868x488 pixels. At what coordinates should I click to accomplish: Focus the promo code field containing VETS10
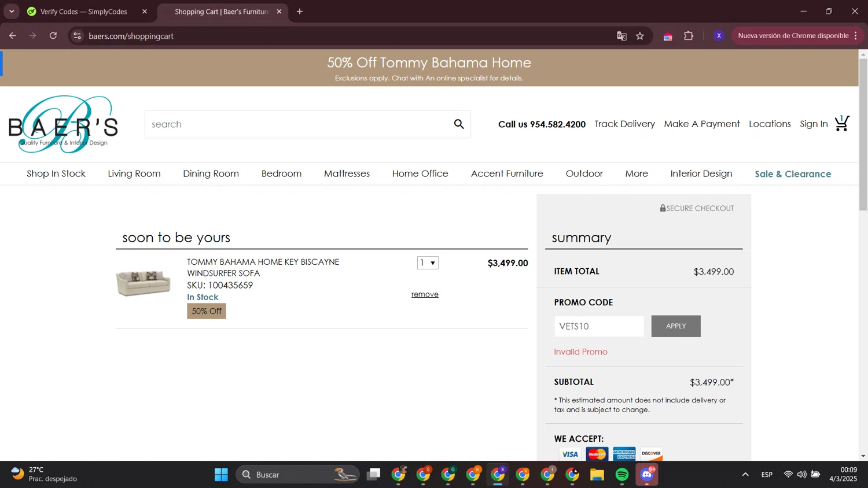coord(599,326)
